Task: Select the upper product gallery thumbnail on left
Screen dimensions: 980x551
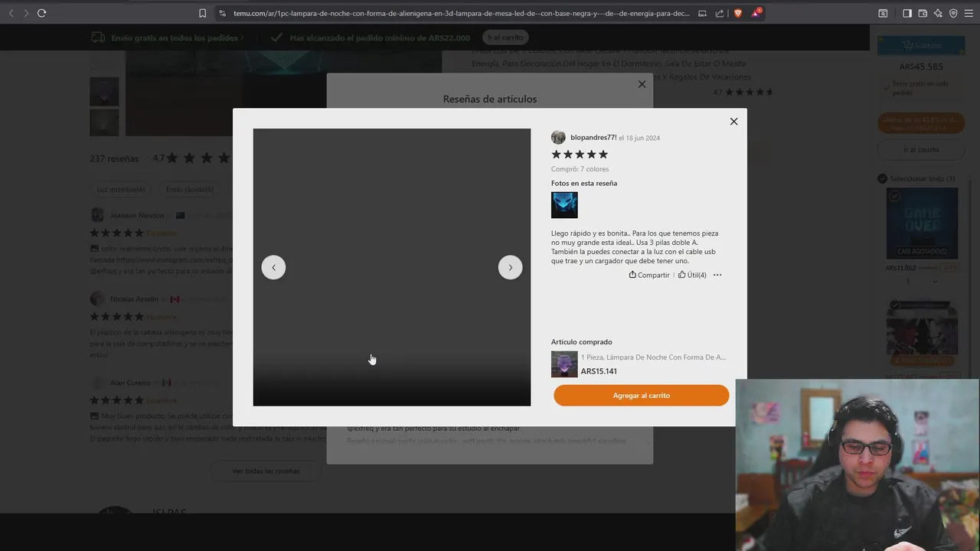Action: [104, 91]
